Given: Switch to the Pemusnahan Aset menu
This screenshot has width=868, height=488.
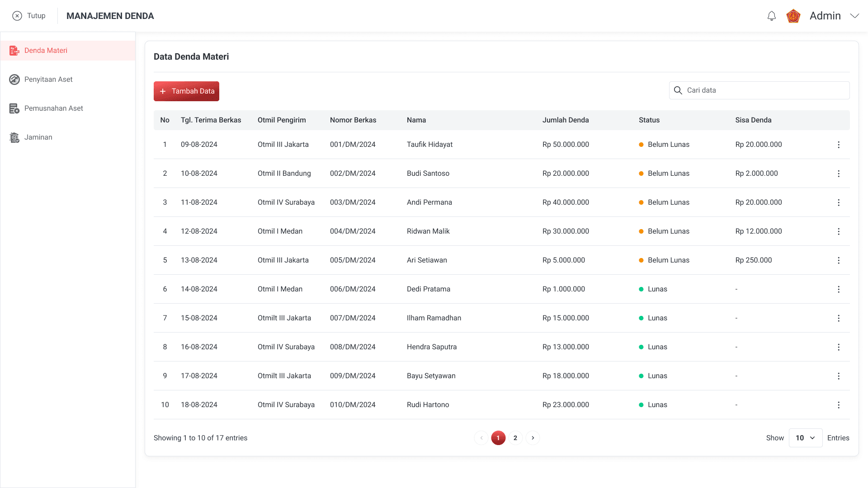Looking at the screenshot, I should point(53,108).
